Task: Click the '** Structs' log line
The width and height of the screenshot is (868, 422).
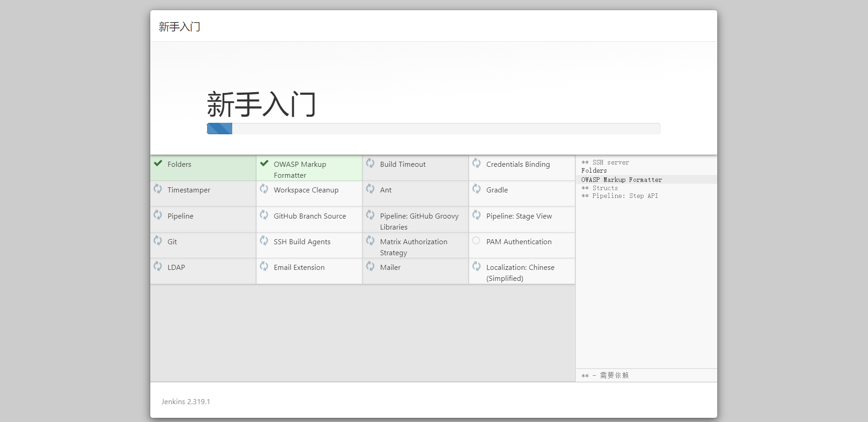Action: coord(600,188)
